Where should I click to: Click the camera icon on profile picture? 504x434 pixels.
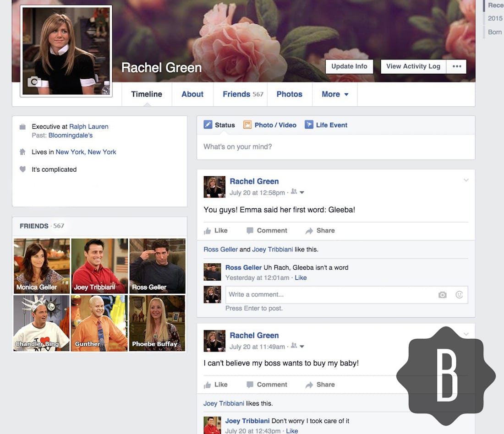click(34, 81)
